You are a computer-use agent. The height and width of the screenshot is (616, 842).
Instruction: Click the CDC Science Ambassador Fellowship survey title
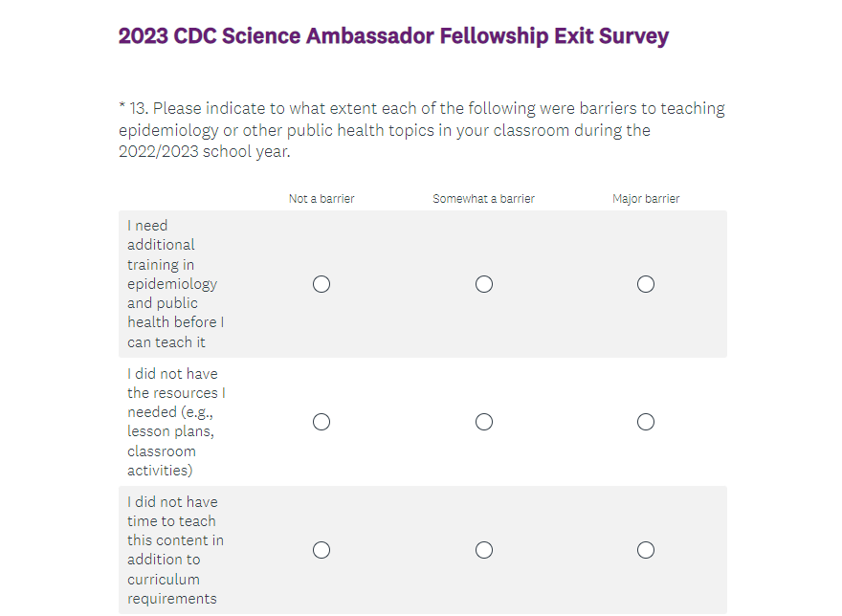[393, 36]
